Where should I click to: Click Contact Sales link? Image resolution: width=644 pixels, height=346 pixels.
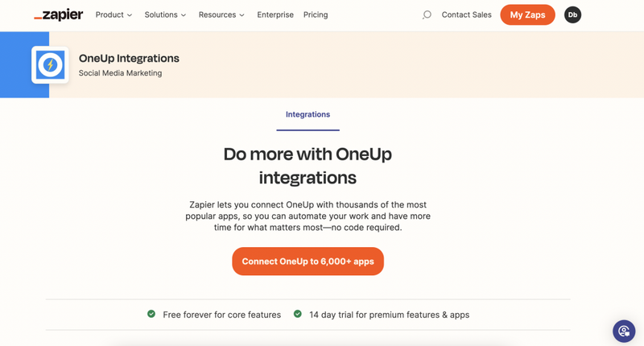click(467, 14)
